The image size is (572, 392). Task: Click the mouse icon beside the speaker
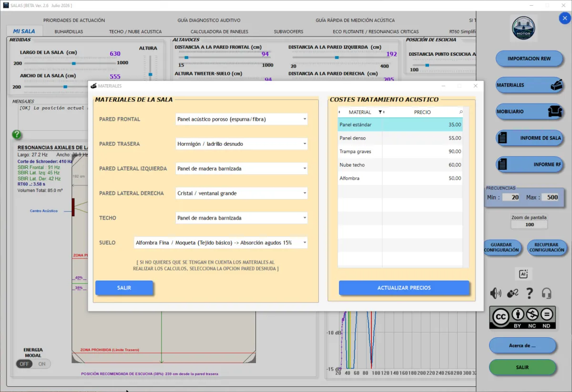(x=513, y=293)
